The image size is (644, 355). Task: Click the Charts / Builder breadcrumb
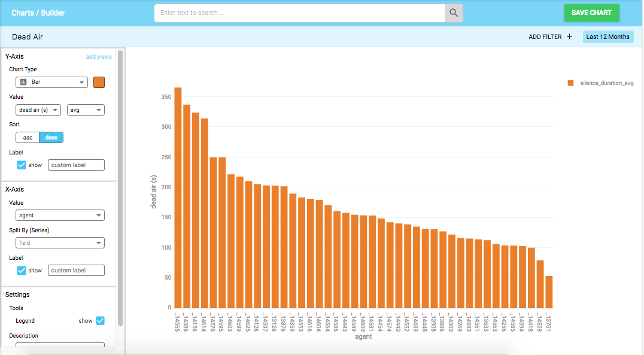pyautogui.click(x=38, y=13)
